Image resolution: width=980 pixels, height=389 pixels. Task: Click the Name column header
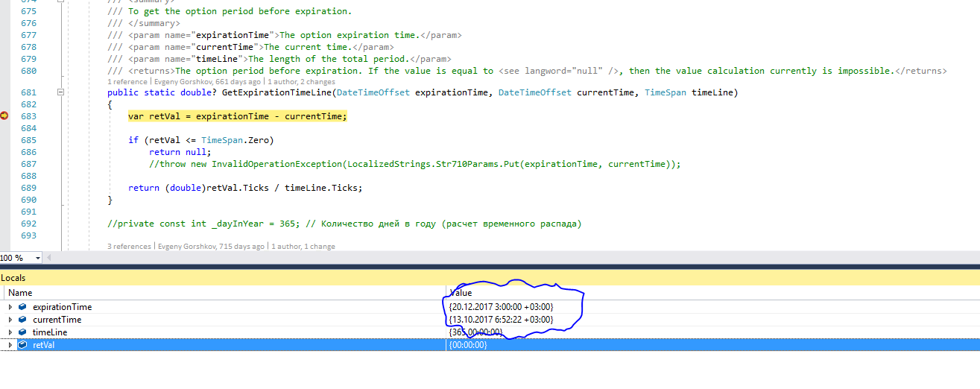tap(20, 293)
